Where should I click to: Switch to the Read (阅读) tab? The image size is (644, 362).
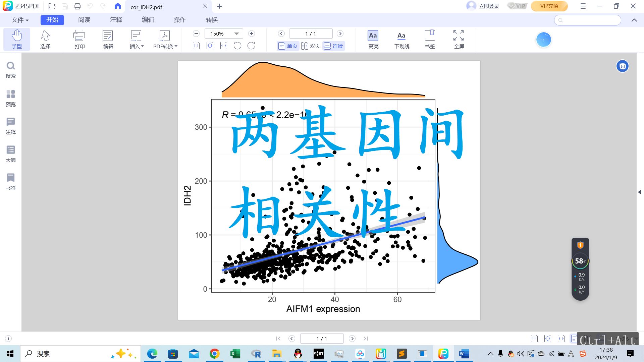coord(84,20)
